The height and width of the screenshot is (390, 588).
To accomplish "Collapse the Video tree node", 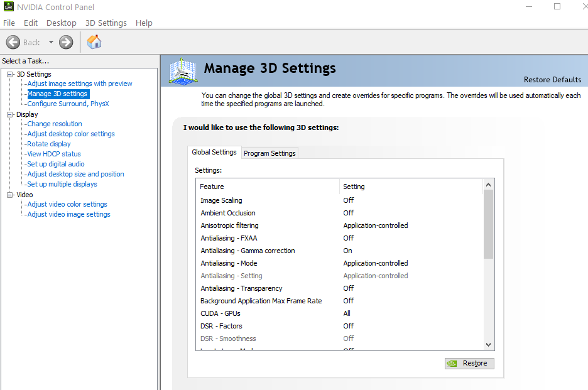I will tap(10, 195).
